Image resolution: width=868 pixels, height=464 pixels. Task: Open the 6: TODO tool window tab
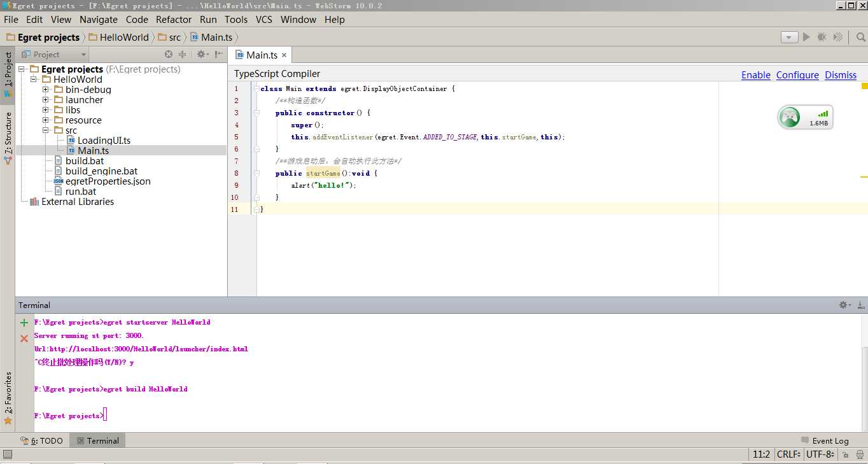(42, 440)
